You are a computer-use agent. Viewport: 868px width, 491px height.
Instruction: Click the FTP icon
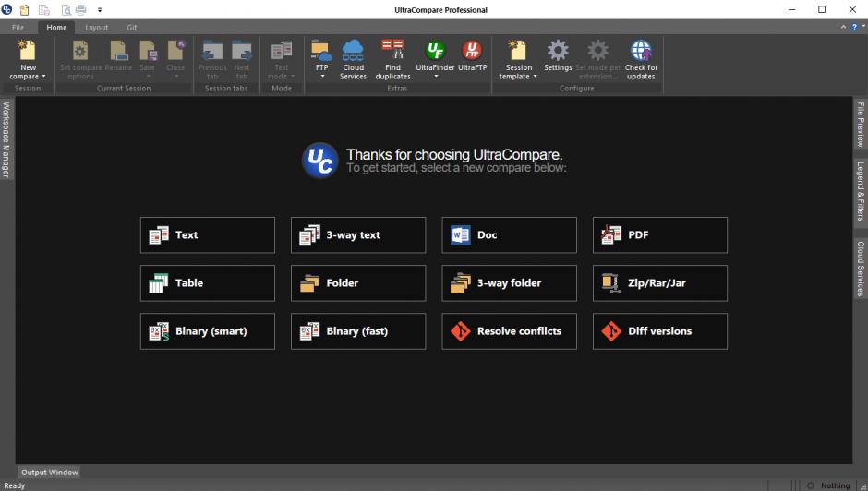[321, 51]
